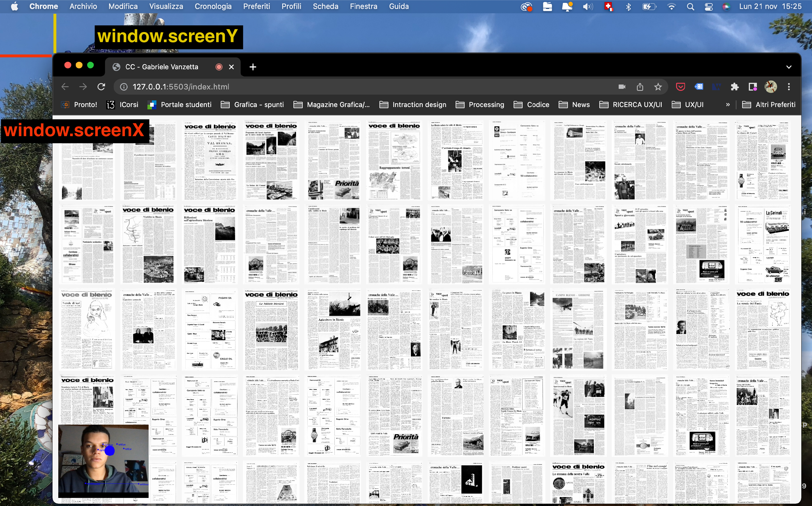Viewport: 812px width, 506px height.
Task: Open the Pronto! bookmark
Action: point(79,105)
